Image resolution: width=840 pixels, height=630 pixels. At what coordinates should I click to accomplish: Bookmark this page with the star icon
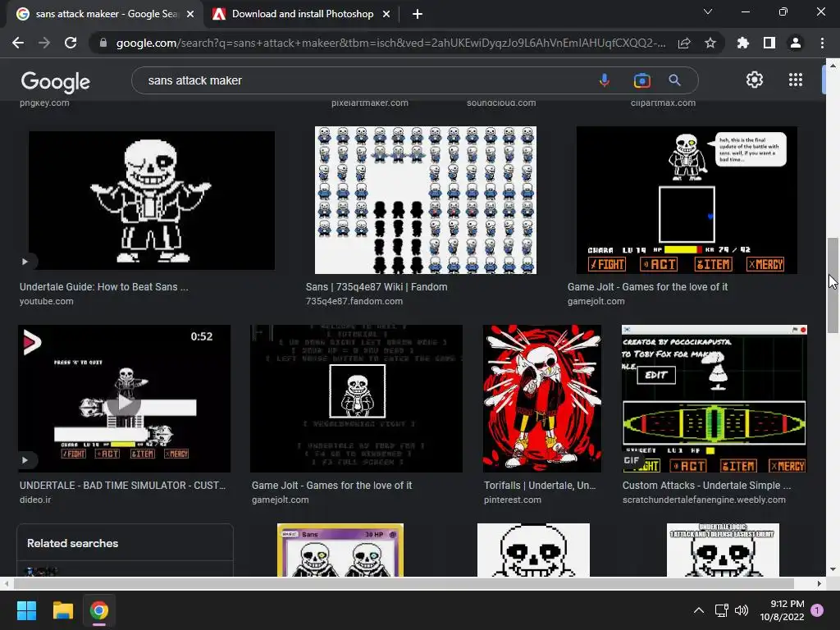tap(710, 43)
